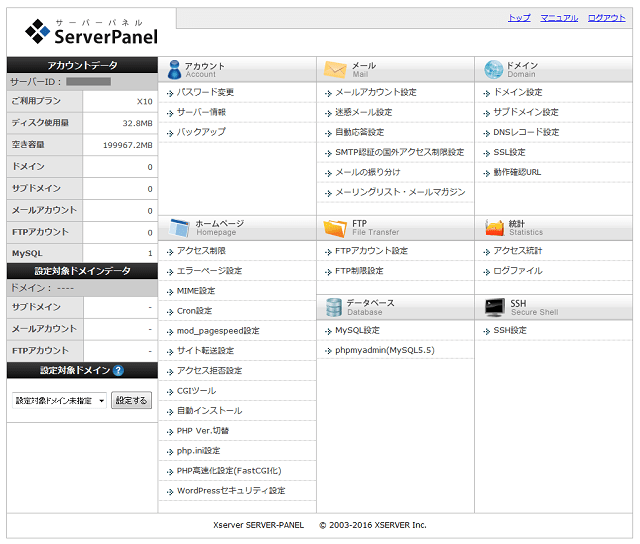Image resolution: width=640 pixels, height=544 pixels.
Task: Open 動作確認URL
Action: coord(517,172)
